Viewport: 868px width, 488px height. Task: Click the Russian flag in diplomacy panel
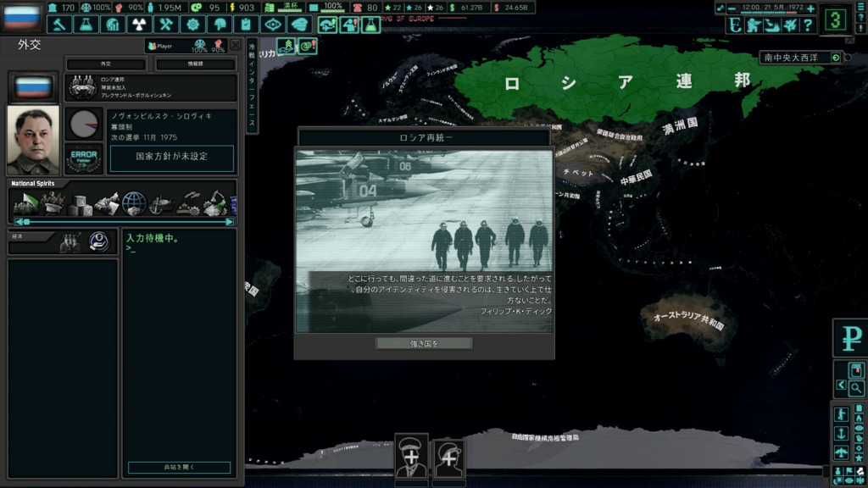33,87
